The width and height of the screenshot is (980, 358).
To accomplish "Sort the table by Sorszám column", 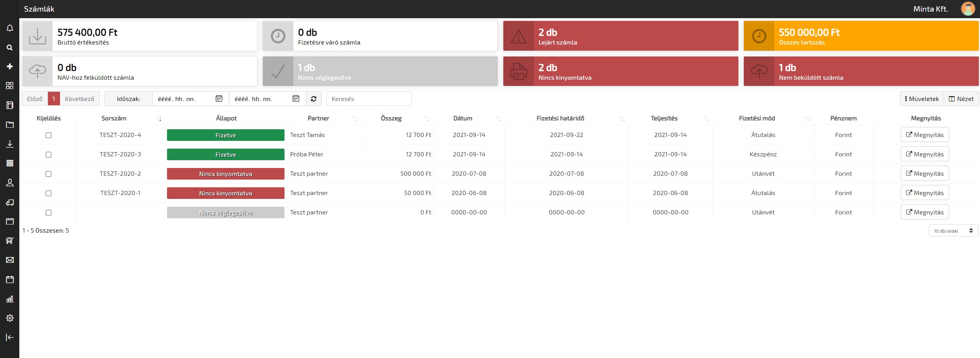I will [x=114, y=118].
